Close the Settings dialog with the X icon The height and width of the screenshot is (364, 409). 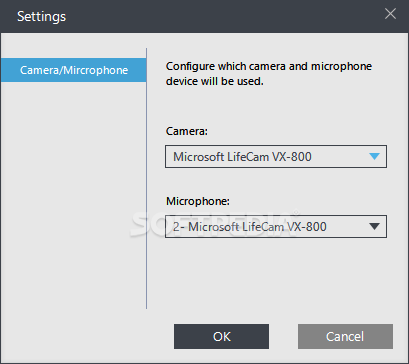coord(390,14)
